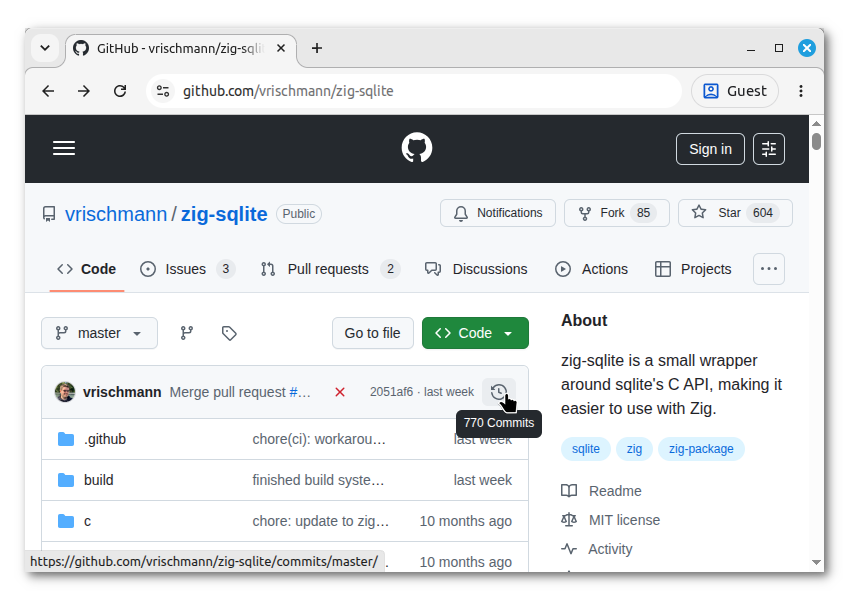The image size is (850, 600).
Task: Open the Guest profile button
Action: (x=735, y=91)
